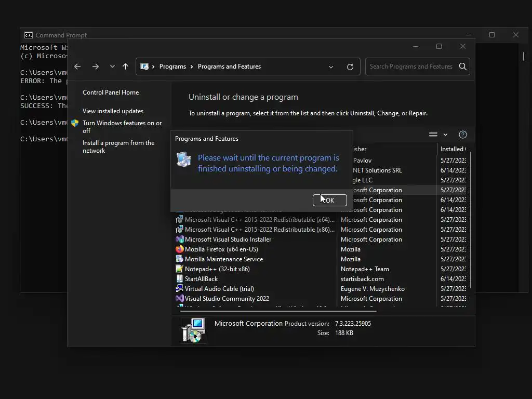Select Microsoft Visual C++ 2015-2022 Redistributable (x64) row
Screen dimensions: 532x399
point(260,220)
